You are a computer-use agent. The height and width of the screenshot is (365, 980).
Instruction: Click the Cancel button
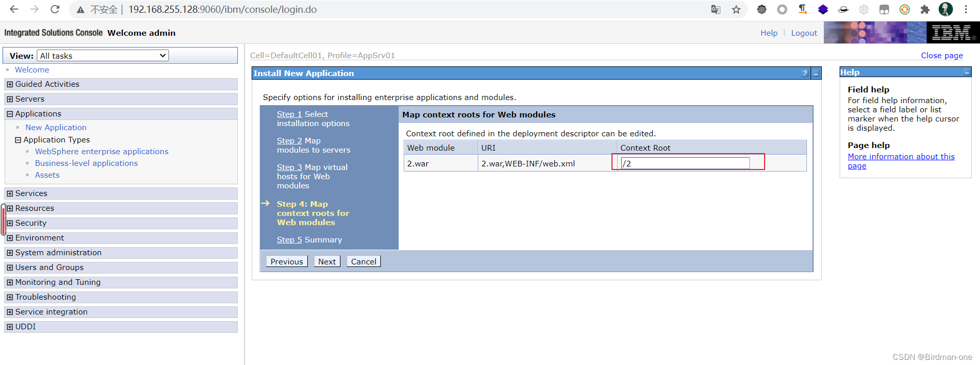[363, 261]
